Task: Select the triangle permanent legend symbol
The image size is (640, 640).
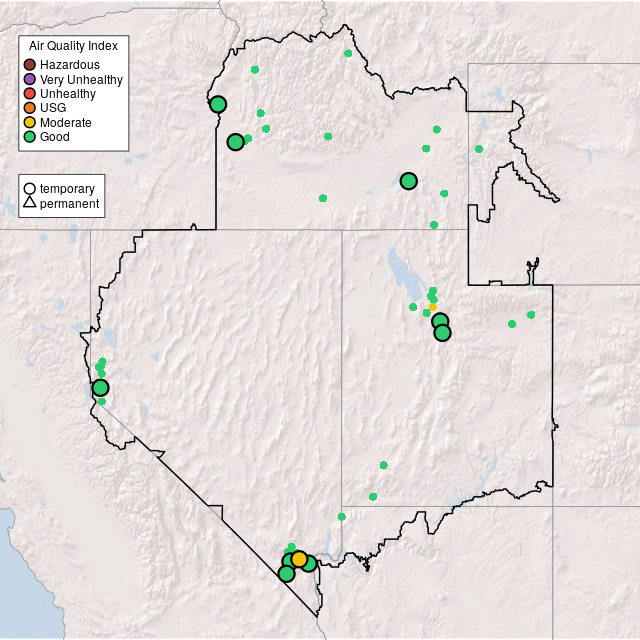Action: tap(30, 204)
